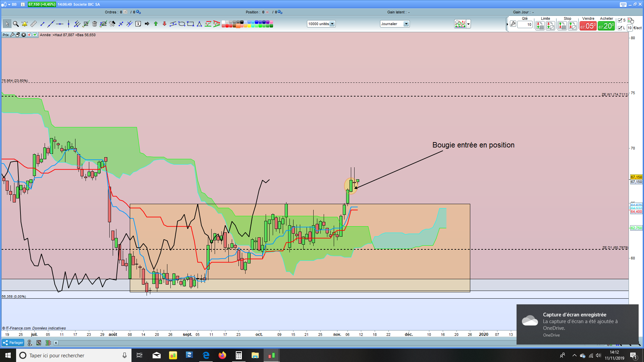The width and height of the screenshot is (644, 362).
Task: Open the Windows Start menu
Action: (8, 355)
